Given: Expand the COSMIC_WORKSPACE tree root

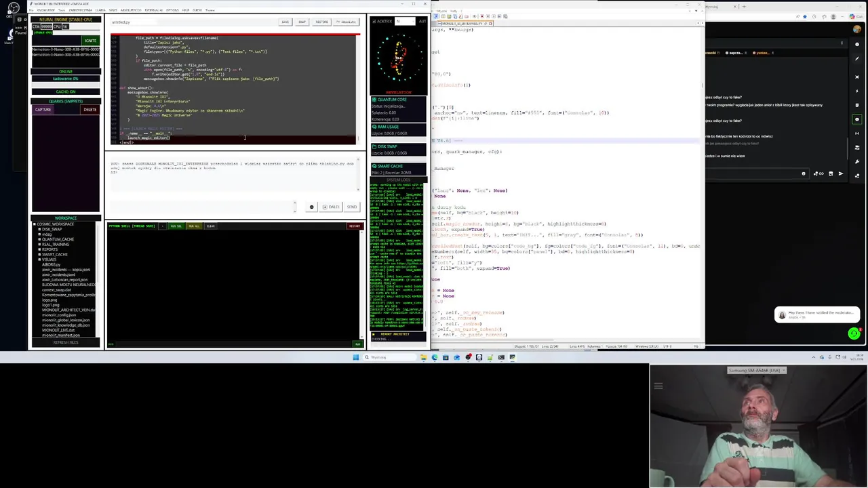Looking at the screenshot, I should click(34, 224).
